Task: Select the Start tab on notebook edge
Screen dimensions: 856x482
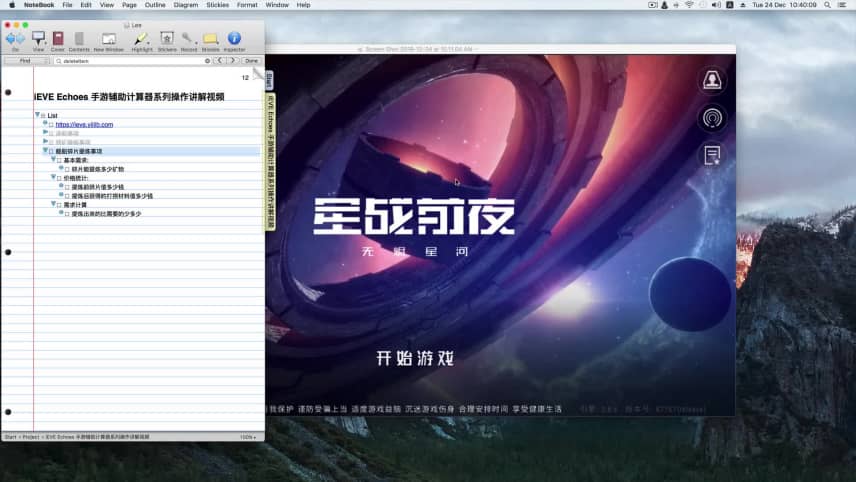Action: (x=269, y=80)
